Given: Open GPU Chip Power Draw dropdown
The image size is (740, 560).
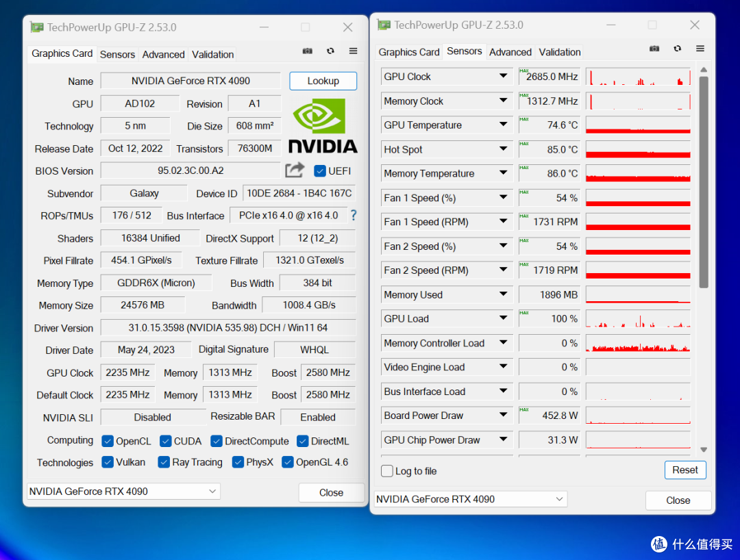Looking at the screenshot, I should pos(503,440).
